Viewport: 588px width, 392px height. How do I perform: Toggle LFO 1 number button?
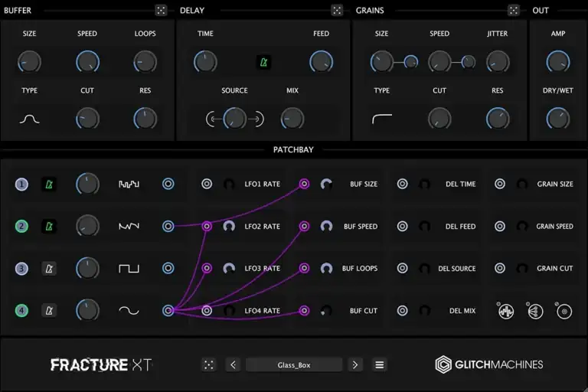coord(21,185)
